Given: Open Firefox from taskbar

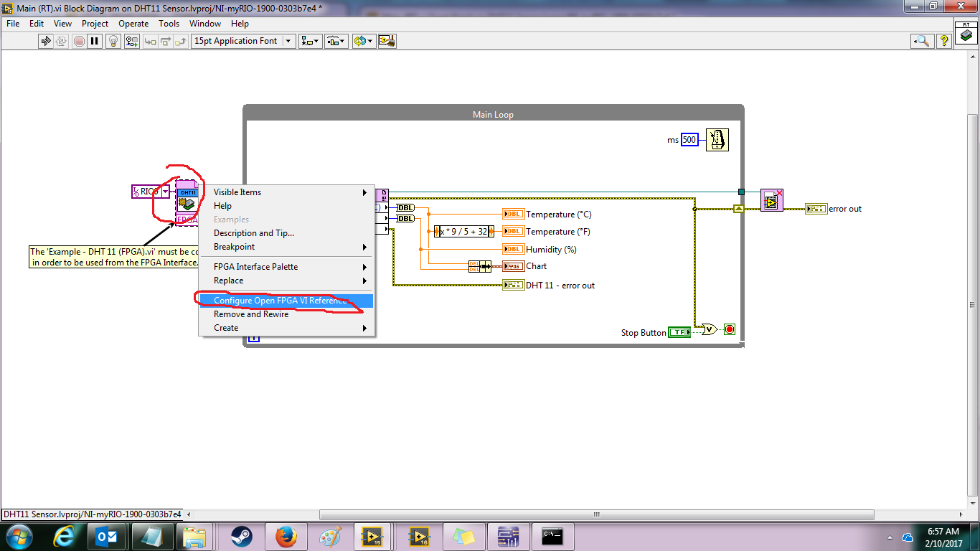Looking at the screenshot, I should pyautogui.click(x=286, y=536).
